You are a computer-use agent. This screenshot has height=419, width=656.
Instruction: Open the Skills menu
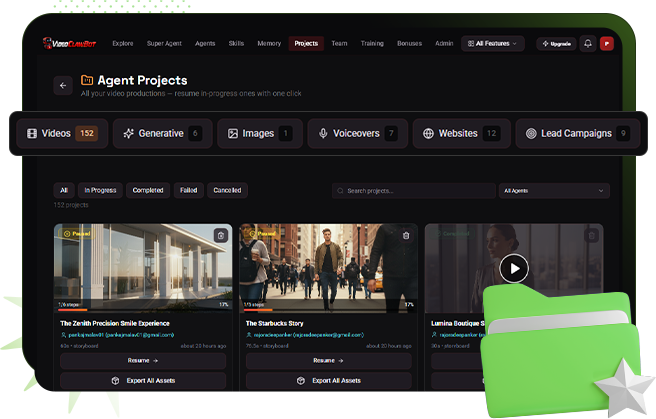pyautogui.click(x=236, y=43)
